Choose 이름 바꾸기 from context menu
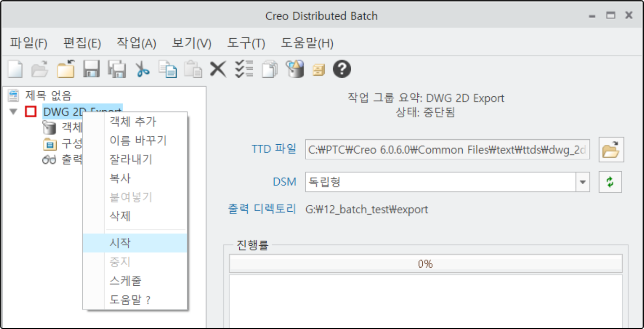 click(135, 141)
